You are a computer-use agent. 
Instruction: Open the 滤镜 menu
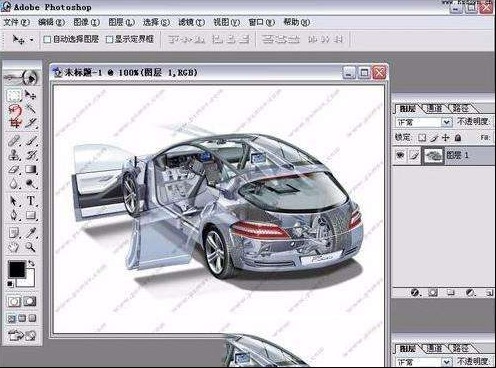[x=191, y=22]
